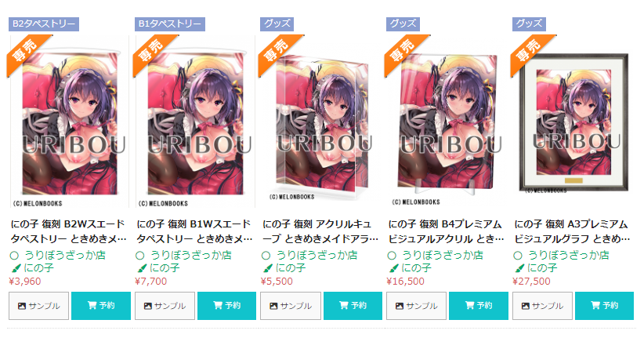
Task: Click the サンプル button under the ¥3,960 tapestry
Action: 38,306
